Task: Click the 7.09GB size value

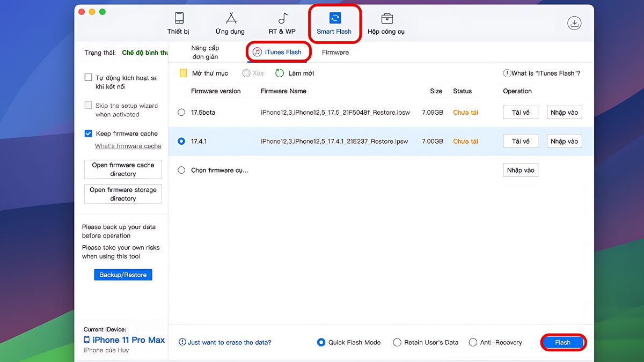Action: click(433, 113)
